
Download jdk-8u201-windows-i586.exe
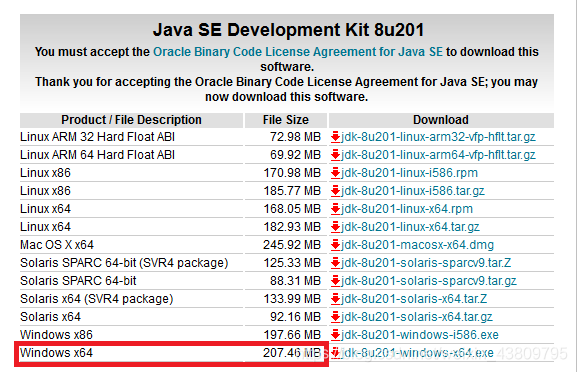tap(420, 335)
